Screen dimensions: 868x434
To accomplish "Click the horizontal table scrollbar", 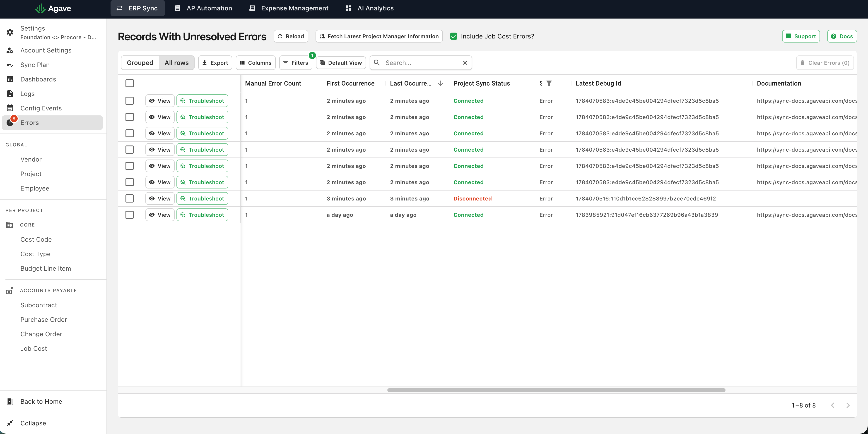I will point(556,390).
